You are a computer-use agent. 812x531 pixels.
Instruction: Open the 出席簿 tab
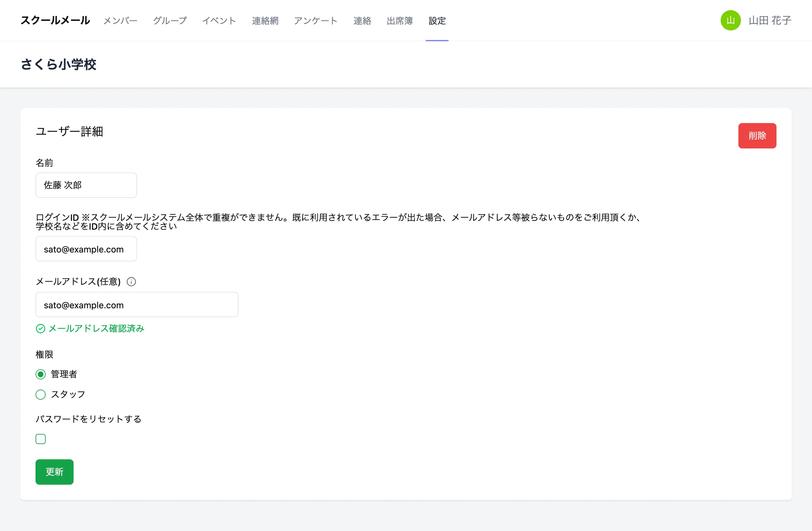(400, 21)
